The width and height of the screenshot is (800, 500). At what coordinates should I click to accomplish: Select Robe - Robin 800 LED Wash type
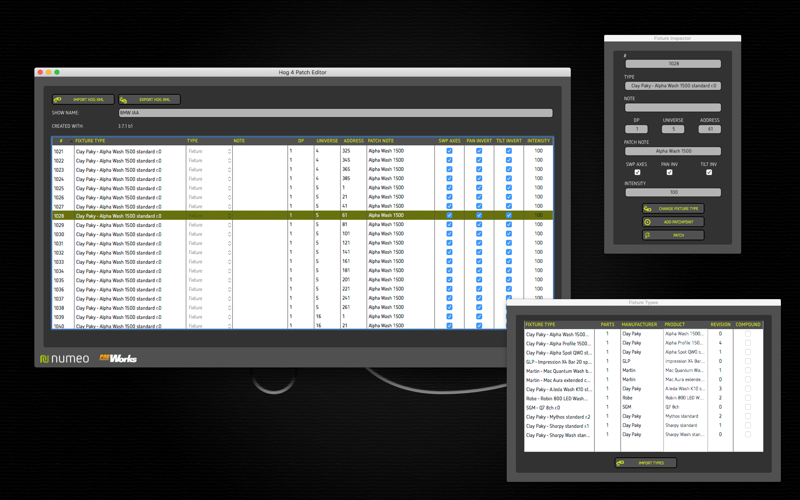[x=643, y=398]
